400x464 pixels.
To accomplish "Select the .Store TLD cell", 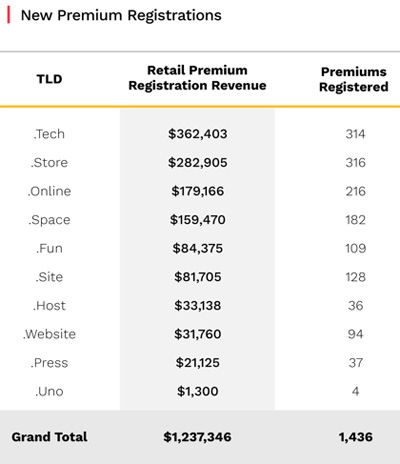I will pyautogui.click(x=49, y=163).
